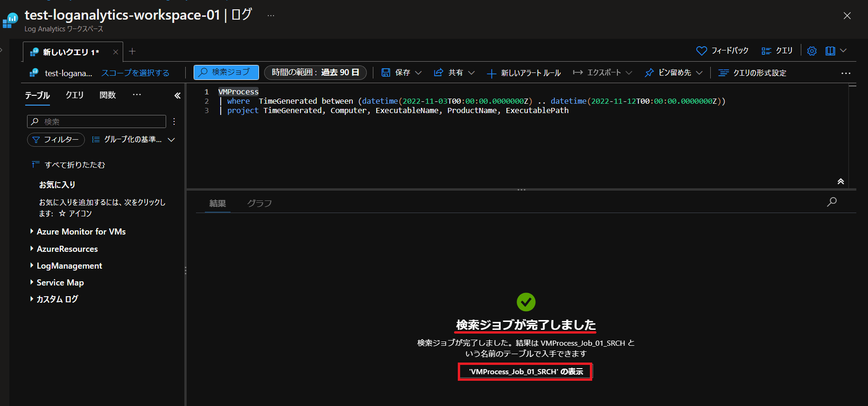Click the editor-results splitter handle
This screenshot has width=868, height=406.
coord(521,190)
